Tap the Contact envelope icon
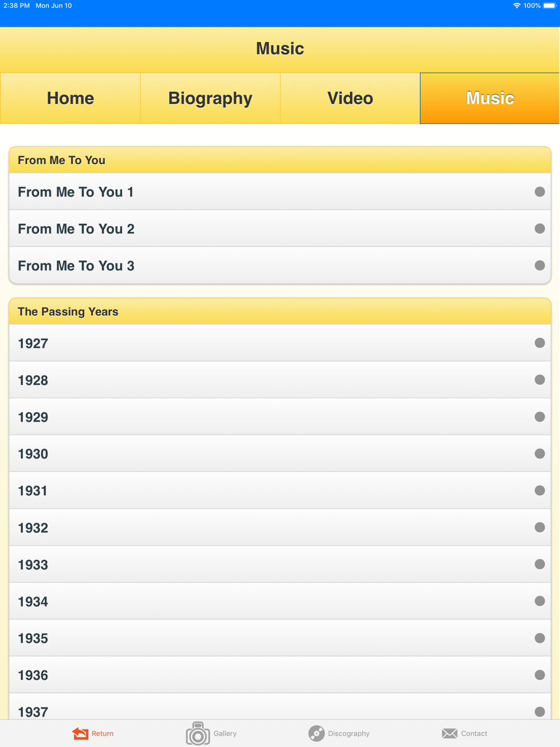The image size is (560, 747). tap(450, 734)
